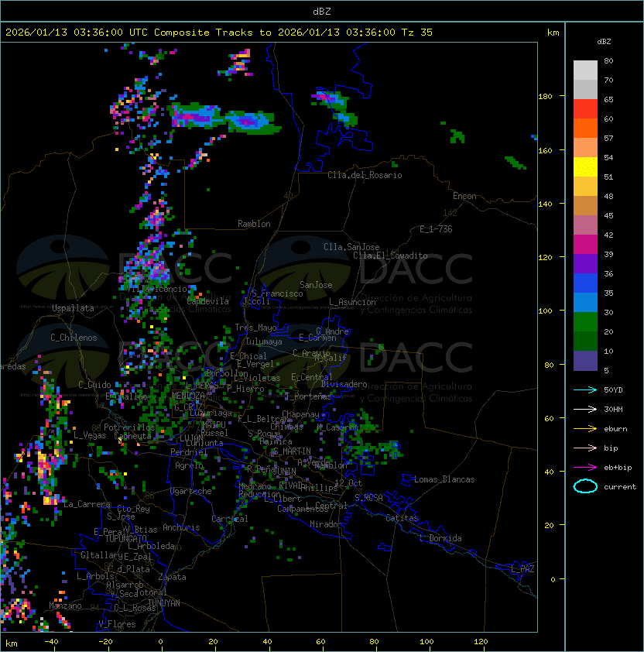Click the Mirador map label

tap(327, 524)
